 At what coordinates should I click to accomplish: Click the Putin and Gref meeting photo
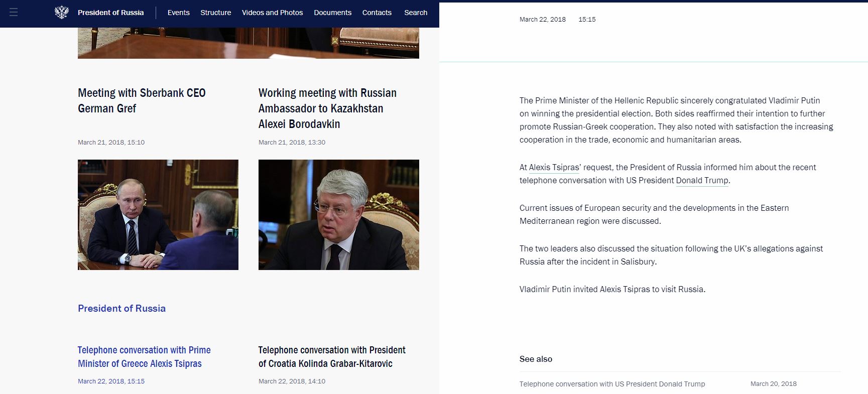158,215
